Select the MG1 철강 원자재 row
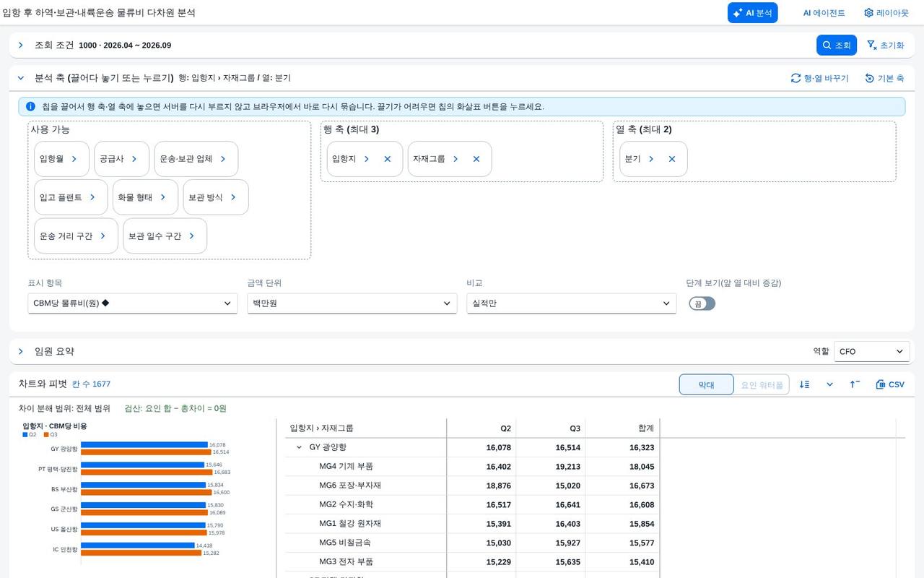The image size is (924, 578). 472,523
